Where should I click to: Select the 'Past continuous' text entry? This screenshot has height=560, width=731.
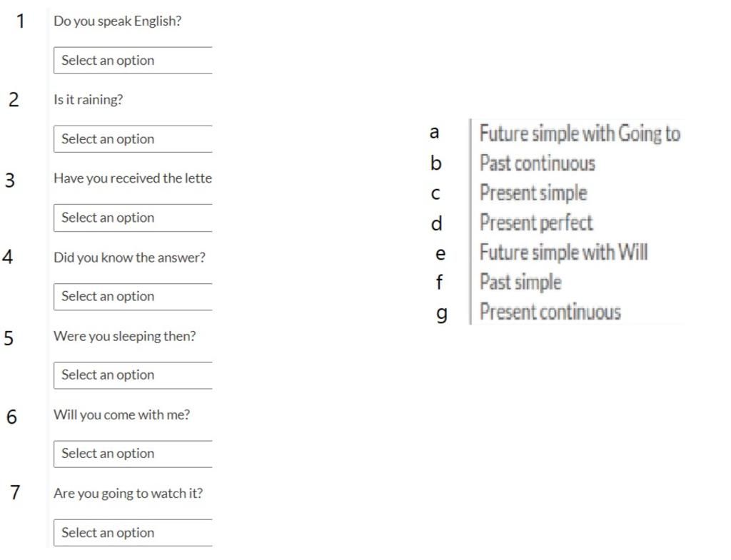tap(537, 163)
